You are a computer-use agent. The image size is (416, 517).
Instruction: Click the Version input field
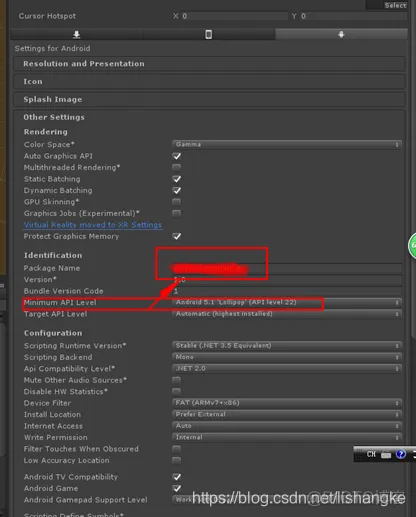coord(287,280)
